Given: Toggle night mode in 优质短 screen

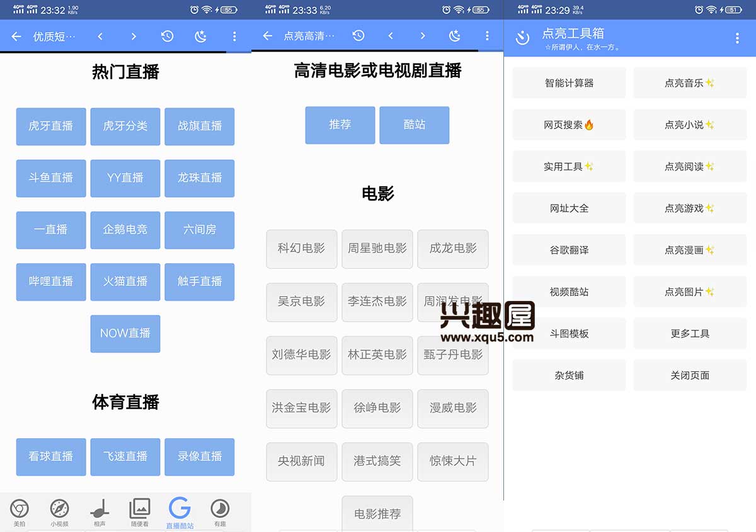Looking at the screenshot, I should point(201,37).
